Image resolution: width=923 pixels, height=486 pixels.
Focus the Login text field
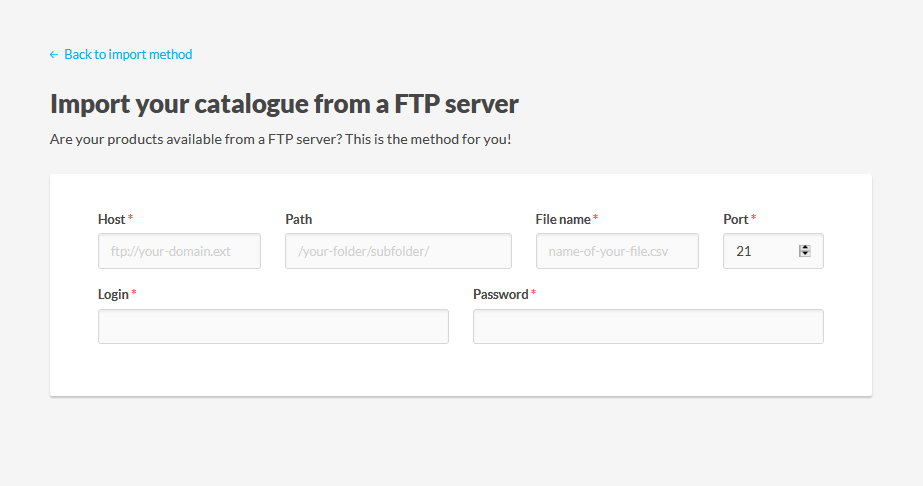273,327
